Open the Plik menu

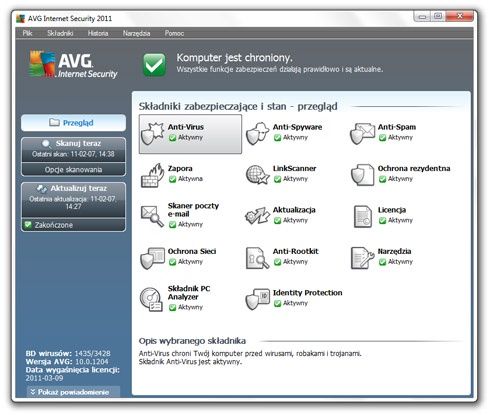pyautogui.click(x=27, y=33)
